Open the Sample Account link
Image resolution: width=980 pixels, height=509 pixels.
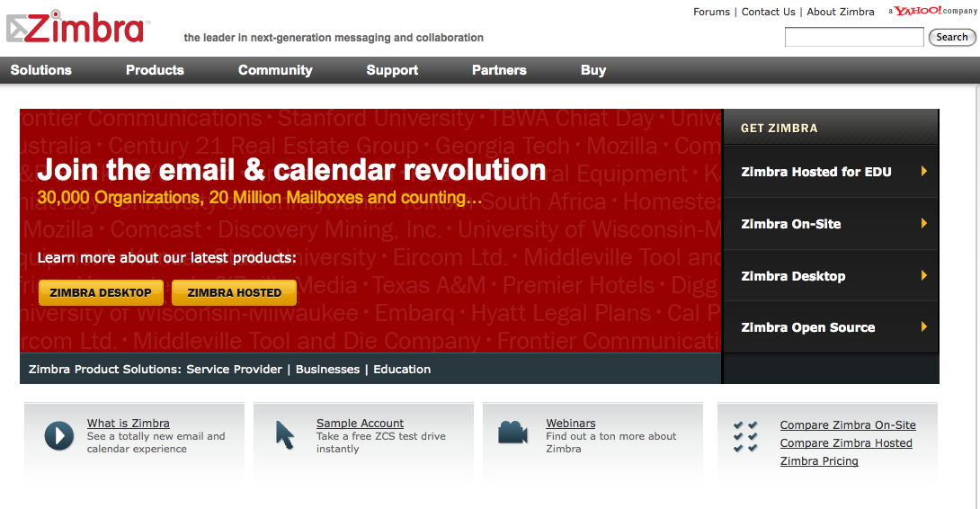pos(360,424)
